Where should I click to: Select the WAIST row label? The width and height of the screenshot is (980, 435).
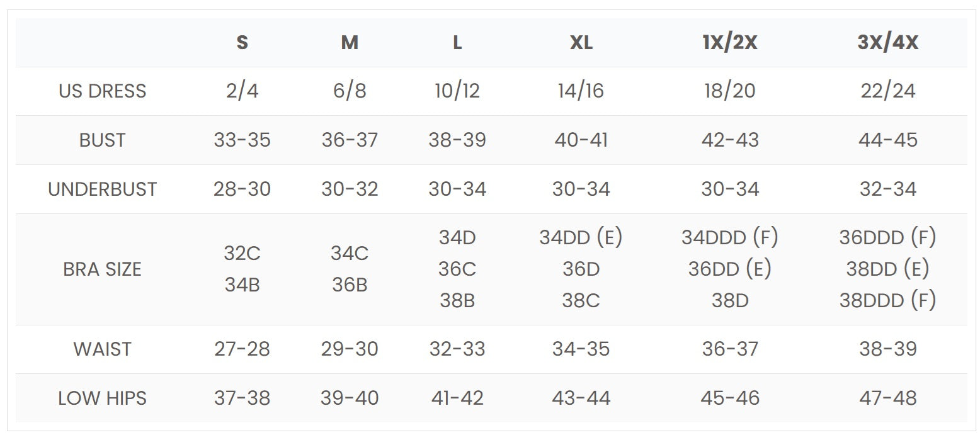pyautogui.click(x=102, y=349)
